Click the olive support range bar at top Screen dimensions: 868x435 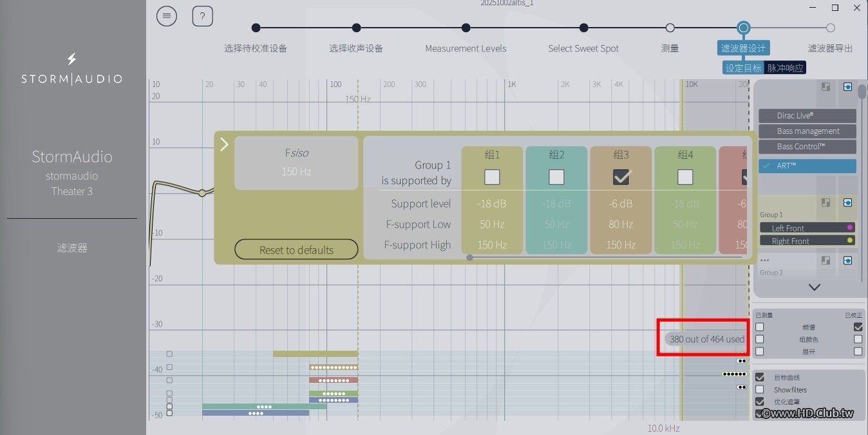tap(316, 354)
